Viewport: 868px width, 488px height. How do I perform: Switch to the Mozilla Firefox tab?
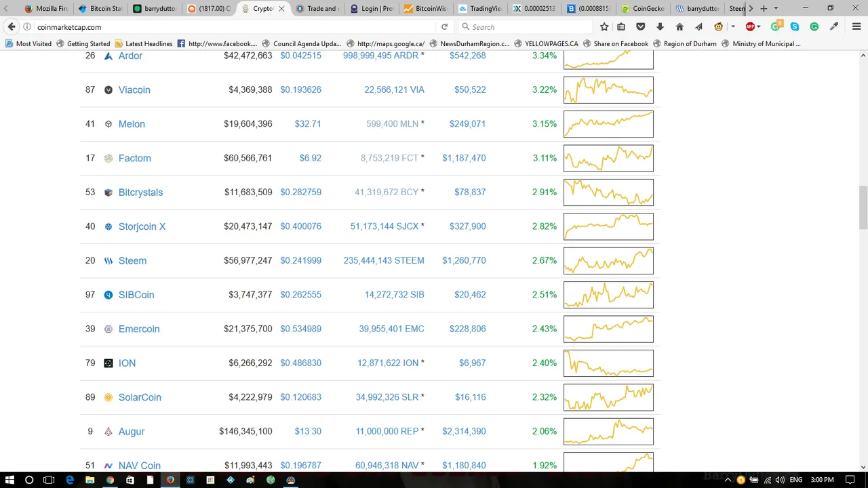pos(46,9)
